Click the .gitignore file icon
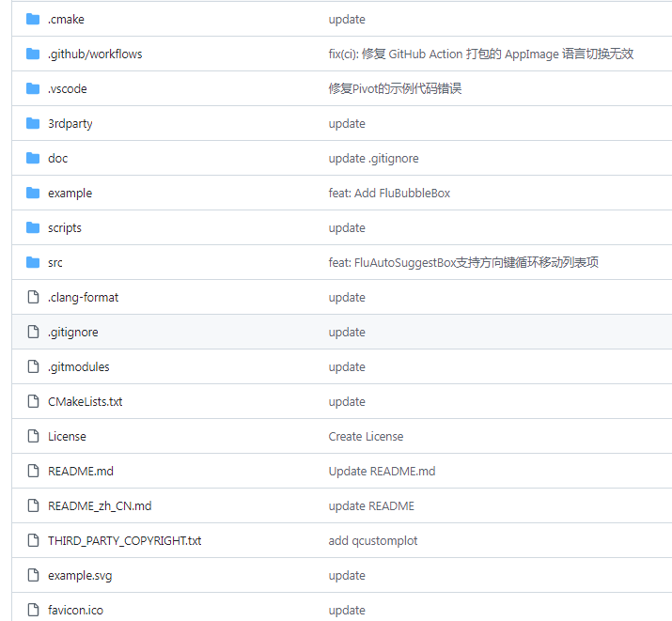Viewport: 672px width, 621px height. (x=33, y=332)
